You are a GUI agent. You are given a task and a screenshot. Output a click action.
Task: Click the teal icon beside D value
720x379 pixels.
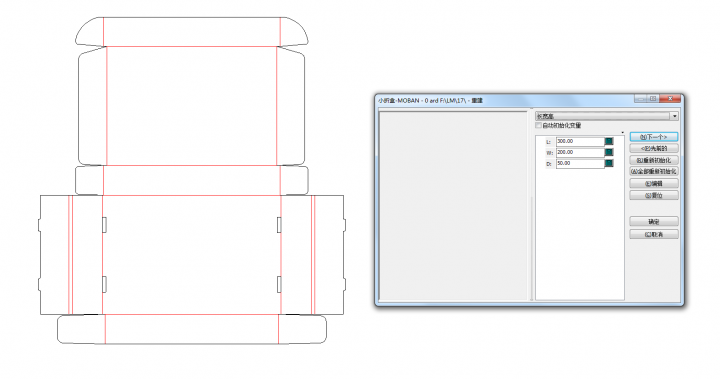pyautogui.click(x=609, y=163)
